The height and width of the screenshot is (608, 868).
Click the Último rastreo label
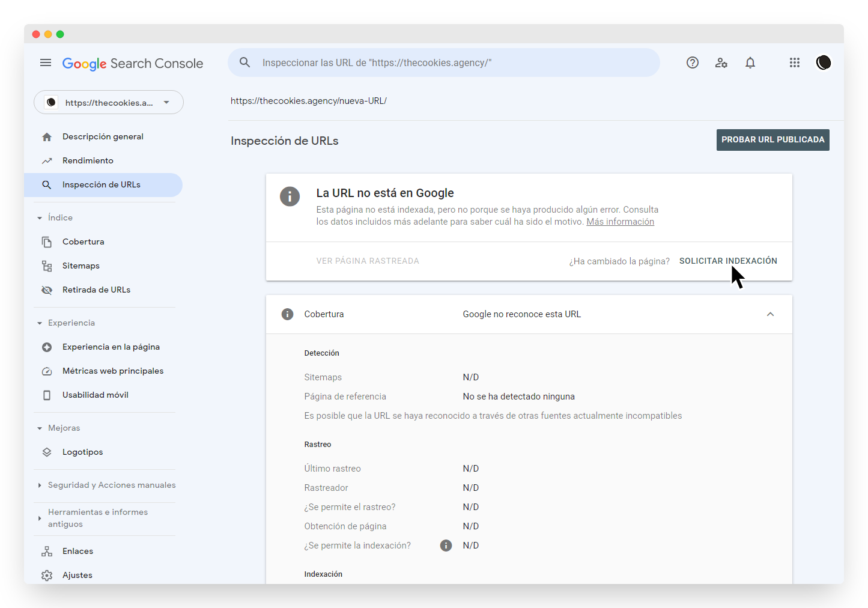click(333, 469)
